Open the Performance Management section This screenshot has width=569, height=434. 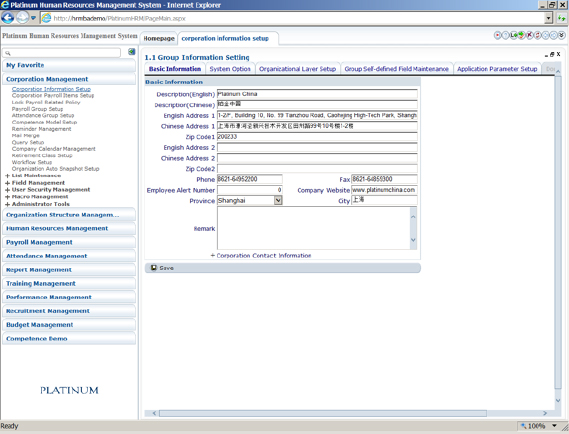(x=69, y=298)
